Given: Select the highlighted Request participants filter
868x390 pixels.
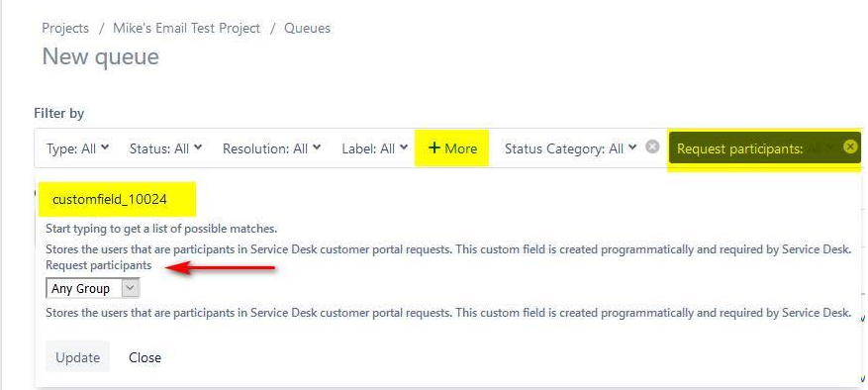Looking at the screenshot, I should (x=755, y=148).
